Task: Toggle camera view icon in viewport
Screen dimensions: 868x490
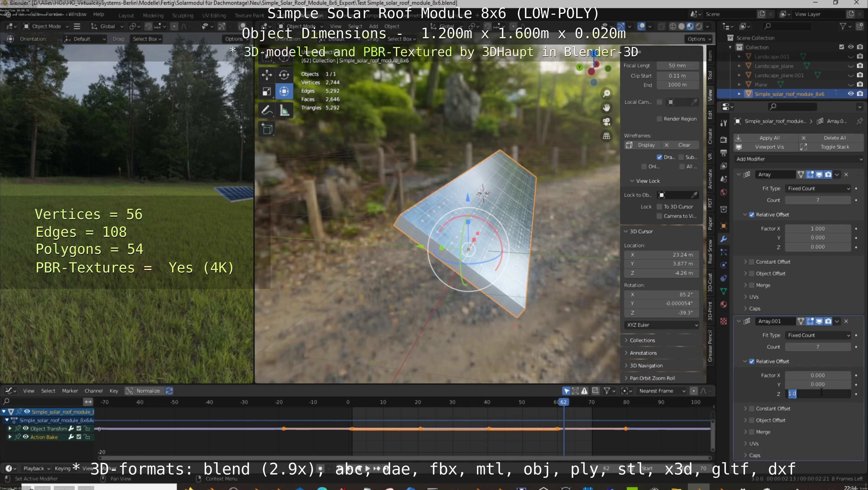Action: (x=607, y=122)
